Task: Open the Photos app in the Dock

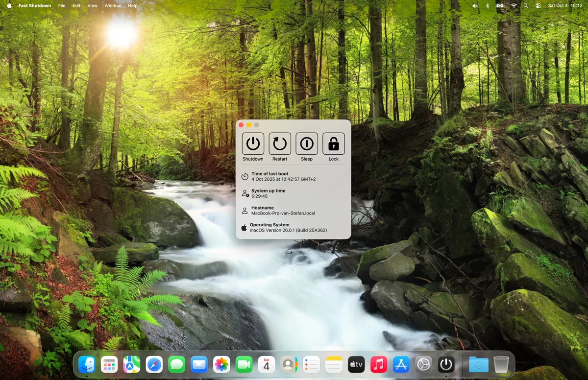Action: (221, 364)
